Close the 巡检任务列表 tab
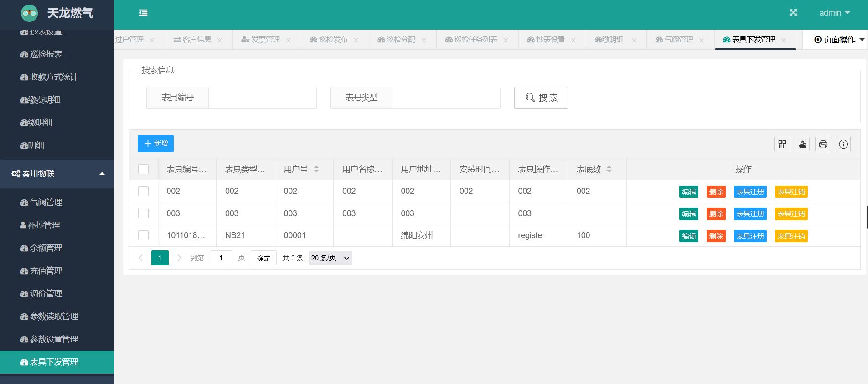868x384 pixels. click(x=506, y=40)
